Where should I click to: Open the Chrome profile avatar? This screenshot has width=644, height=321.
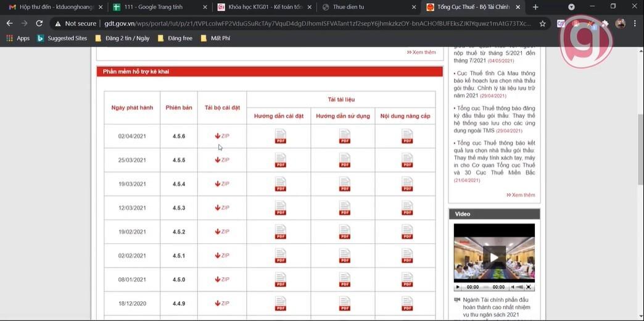pos(620,23)
